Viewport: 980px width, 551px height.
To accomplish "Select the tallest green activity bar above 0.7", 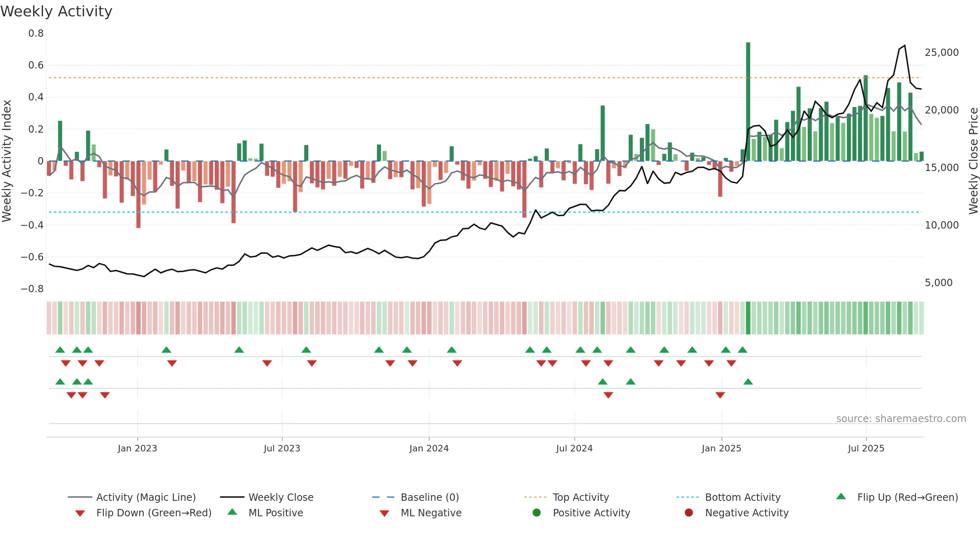I will click(x=748, y=102).
